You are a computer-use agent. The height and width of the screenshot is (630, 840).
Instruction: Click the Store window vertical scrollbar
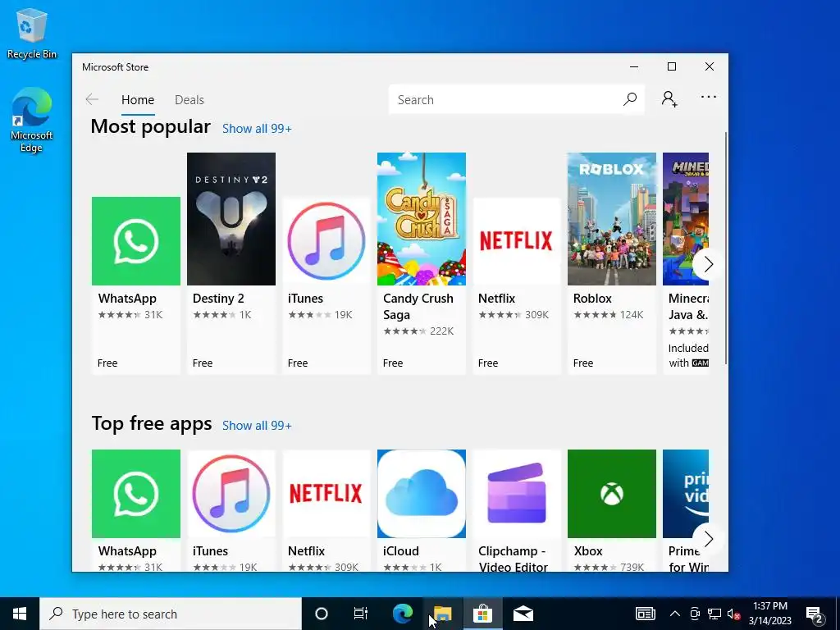click(726, 248)
